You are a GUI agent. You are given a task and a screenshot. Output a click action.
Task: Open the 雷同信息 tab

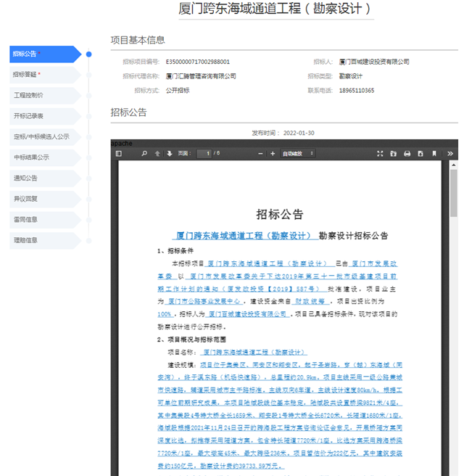click(x=46, y=220)
